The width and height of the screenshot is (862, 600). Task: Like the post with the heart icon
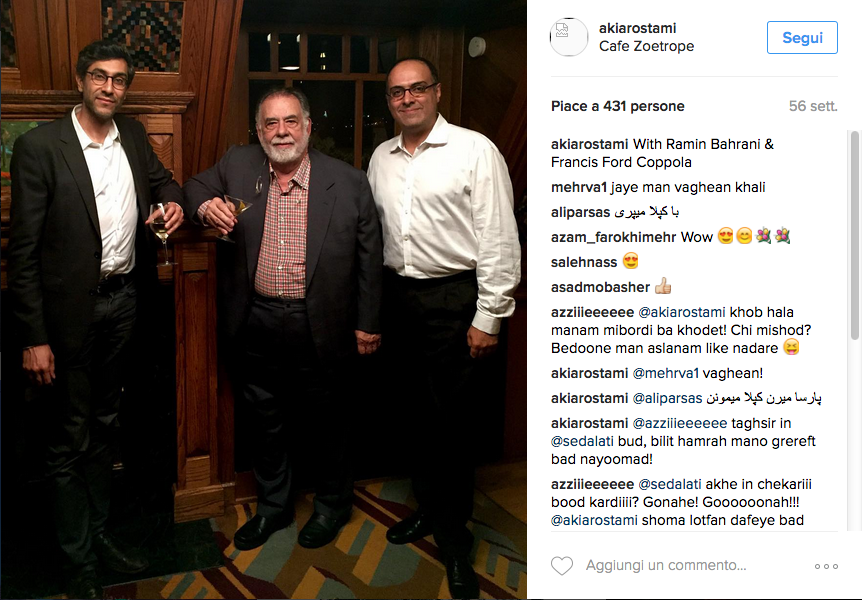562,565
